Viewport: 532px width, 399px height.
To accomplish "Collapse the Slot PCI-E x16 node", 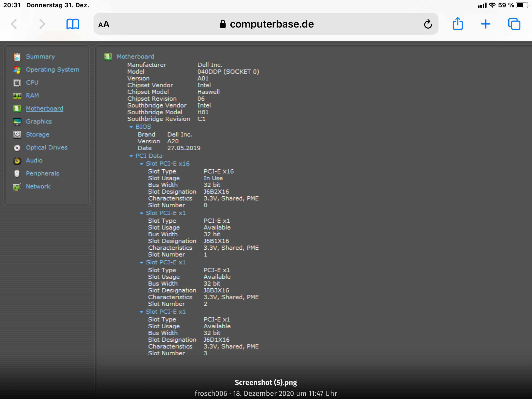I will tap(142, 164).
